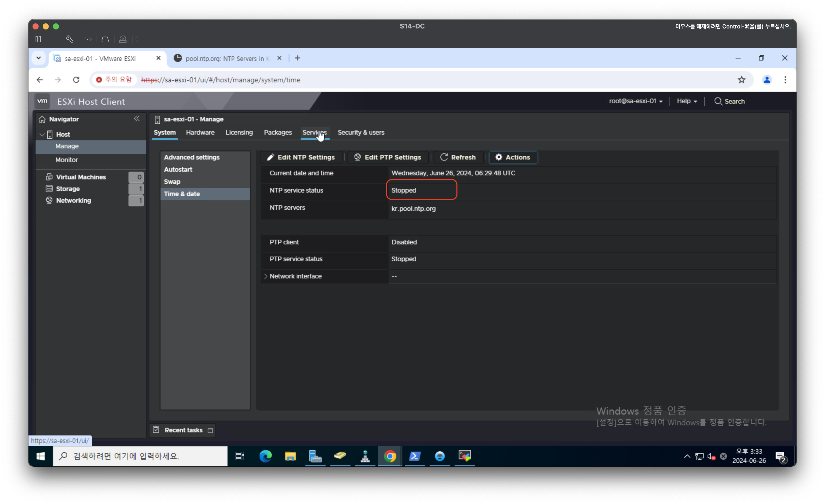Switch to the Security & users tab

coord(361,132)
